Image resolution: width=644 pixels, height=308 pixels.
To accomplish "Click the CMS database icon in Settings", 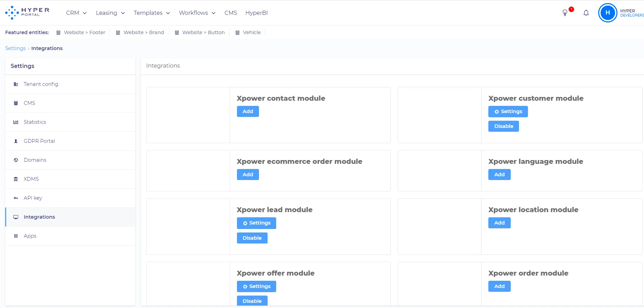I will tap(16, 103).
